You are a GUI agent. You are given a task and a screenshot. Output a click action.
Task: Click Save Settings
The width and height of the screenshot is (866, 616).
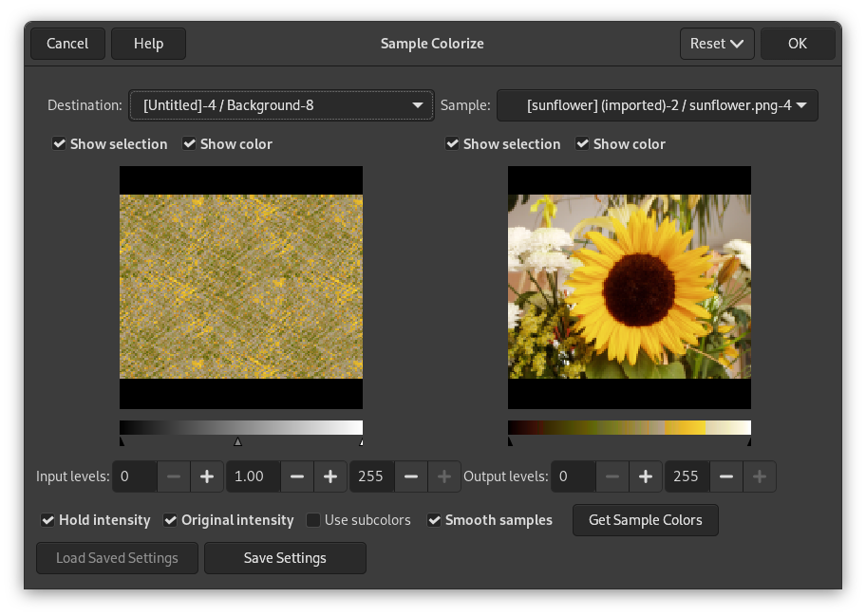tap(285, 558)
